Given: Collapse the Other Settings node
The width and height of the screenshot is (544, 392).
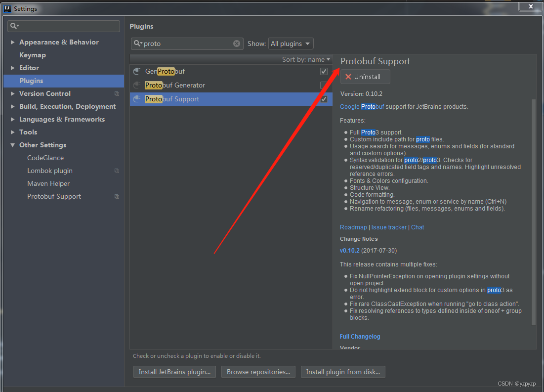Looking at the screenshot, I should [12, 145].
